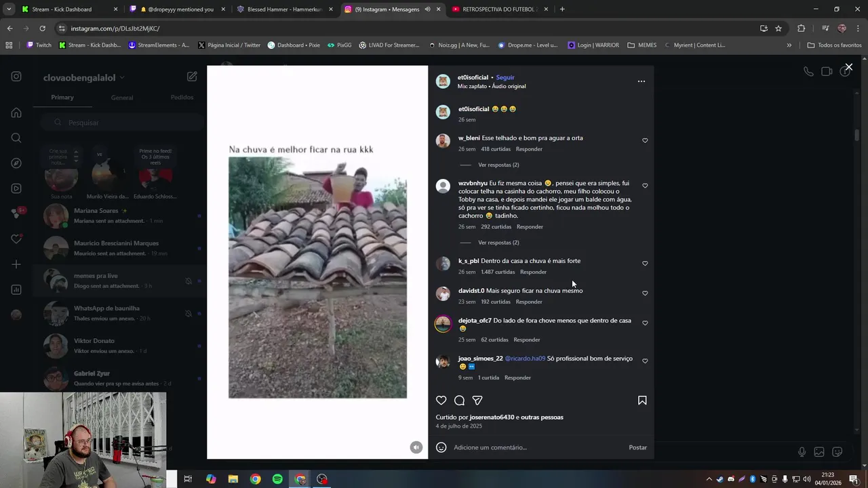This screenshot has height=488, width=868.
Task: Show hidden system tray icons
Action: (709, 479)
